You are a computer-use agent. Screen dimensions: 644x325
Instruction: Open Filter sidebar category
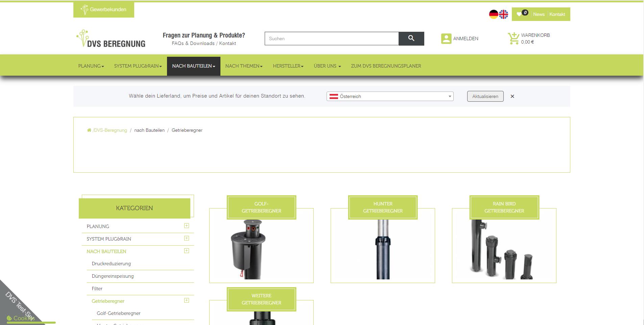click(97, 289)
